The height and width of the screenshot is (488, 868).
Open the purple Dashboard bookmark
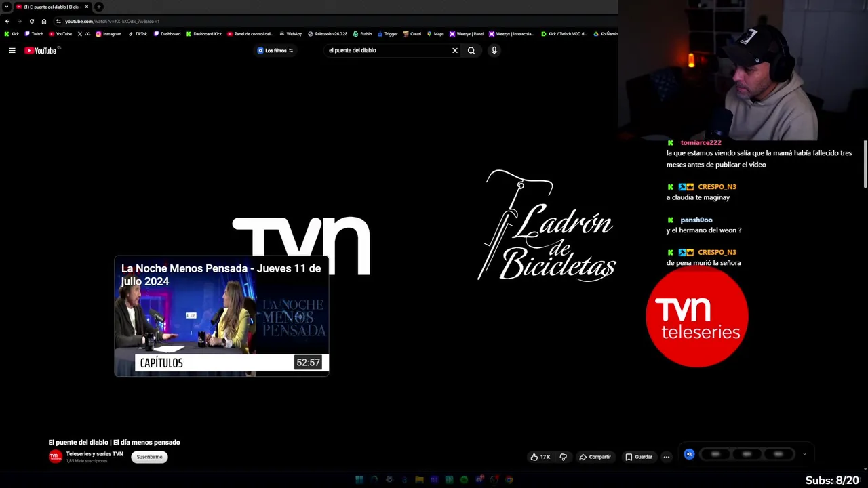point(167,33)
